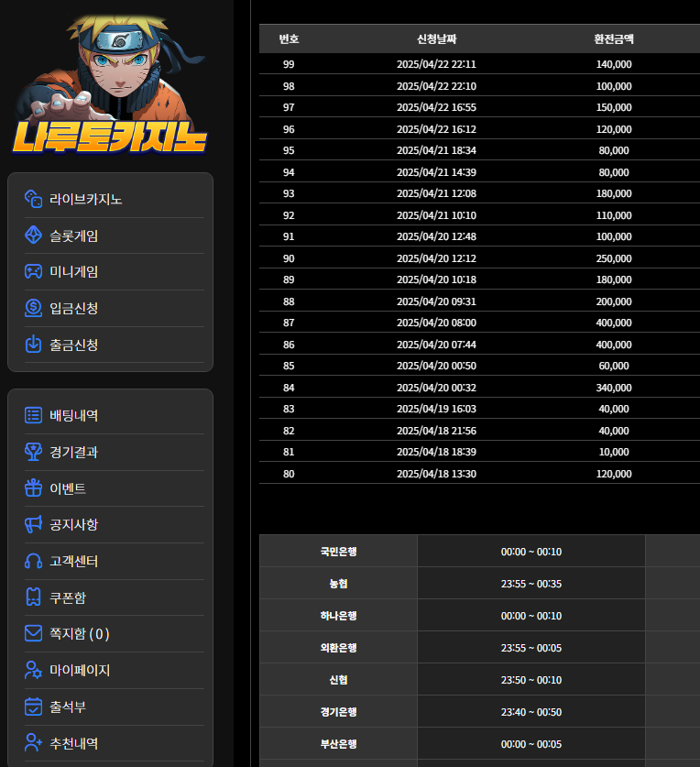
Task: Click the slot game diamond icon
Action: pyautogui.click(x=34, y=236)
